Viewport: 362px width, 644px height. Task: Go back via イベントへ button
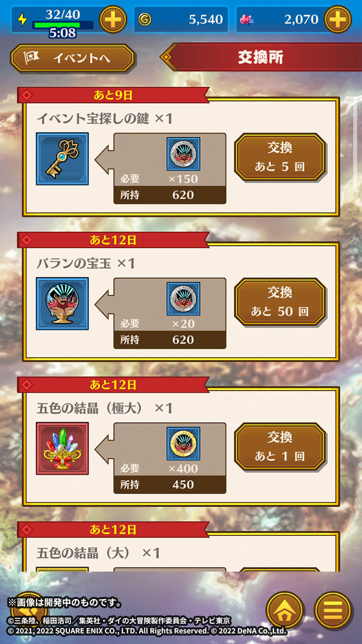(x=72, y=58)
